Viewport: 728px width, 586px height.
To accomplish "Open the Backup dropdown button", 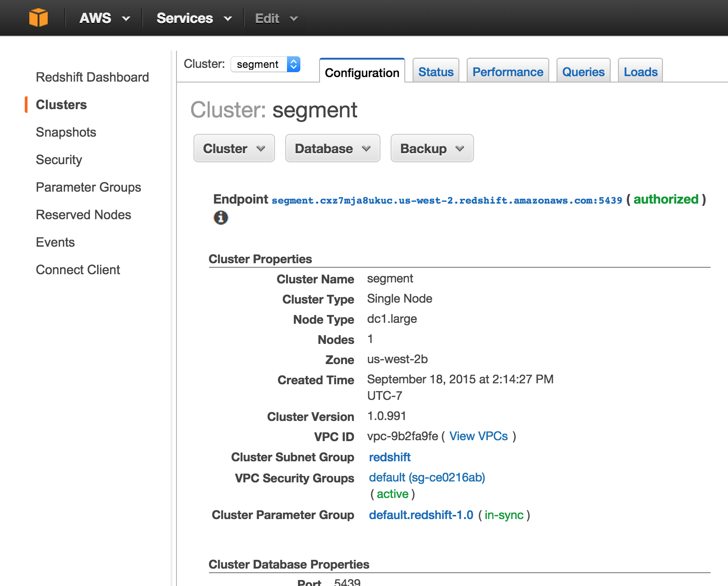I will click(x=432, y=148).
